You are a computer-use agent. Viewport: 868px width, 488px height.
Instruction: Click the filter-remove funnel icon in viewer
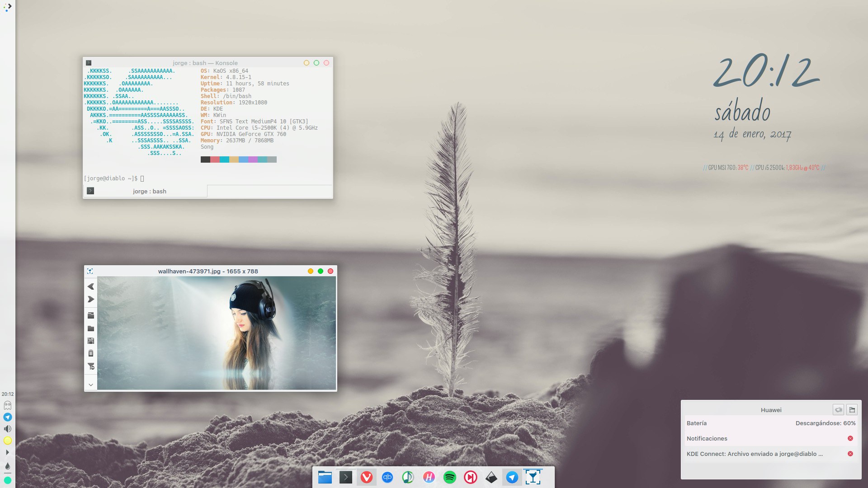click(x=91, y=366)
